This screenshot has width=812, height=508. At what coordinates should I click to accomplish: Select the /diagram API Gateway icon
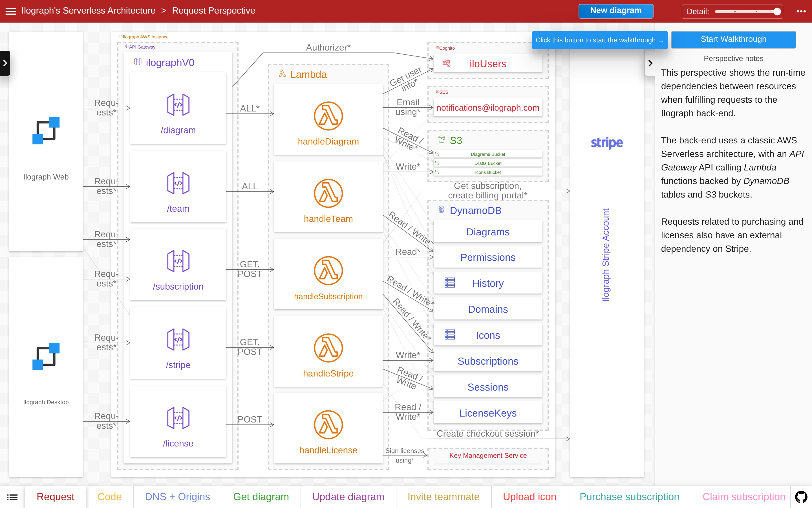[178, 105]
